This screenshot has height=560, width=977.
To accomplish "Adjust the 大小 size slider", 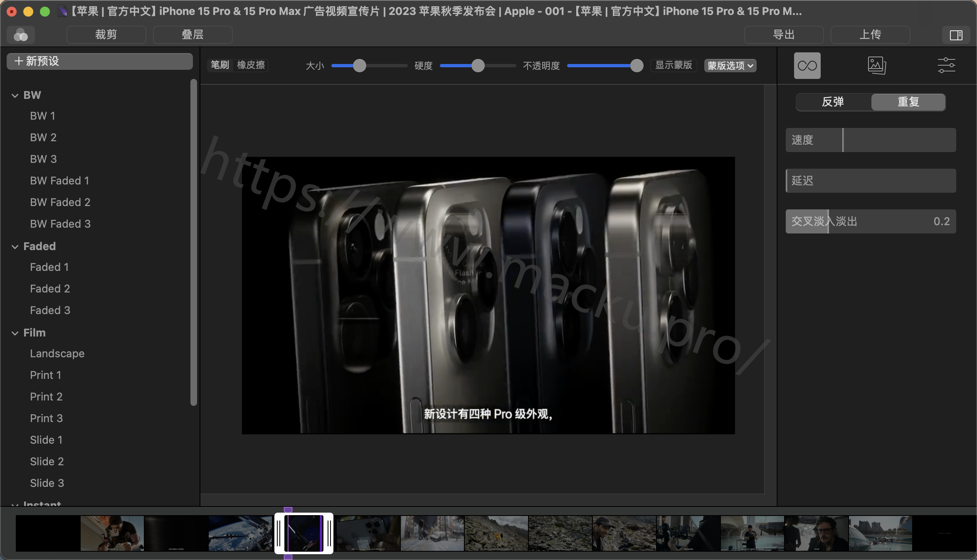I will tap(369, 66).
